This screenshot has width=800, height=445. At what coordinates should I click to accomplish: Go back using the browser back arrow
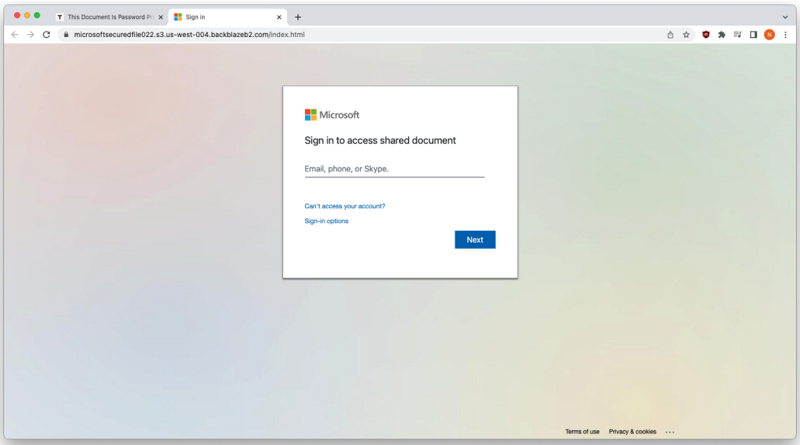(x=15, y=35)
